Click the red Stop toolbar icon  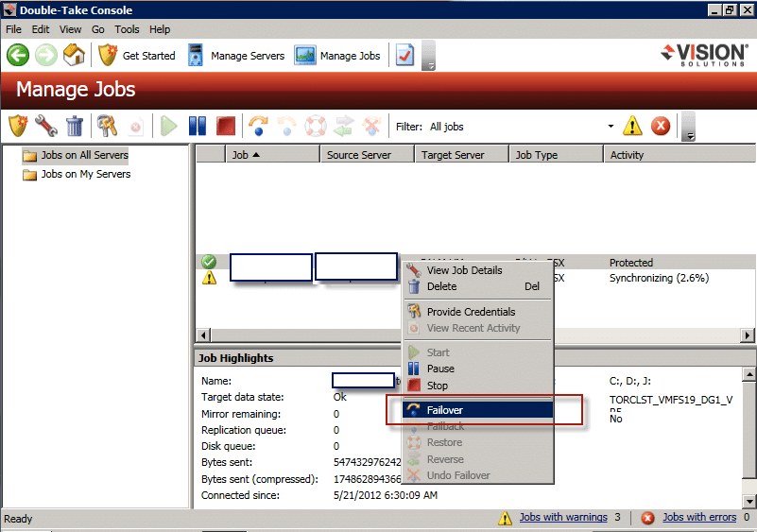pyautogui.click(x=226, y=127)
